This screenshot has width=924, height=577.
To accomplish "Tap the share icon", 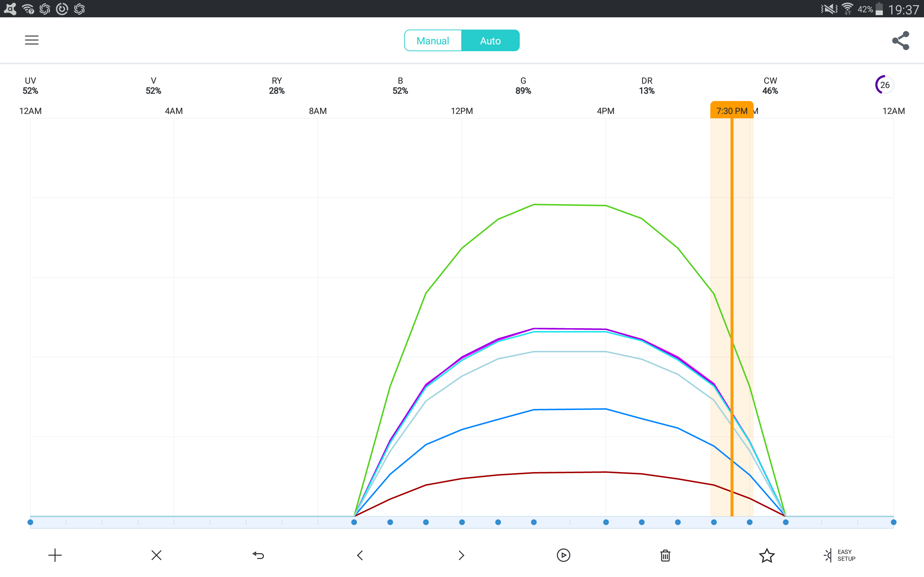I will tap(900, 40).
